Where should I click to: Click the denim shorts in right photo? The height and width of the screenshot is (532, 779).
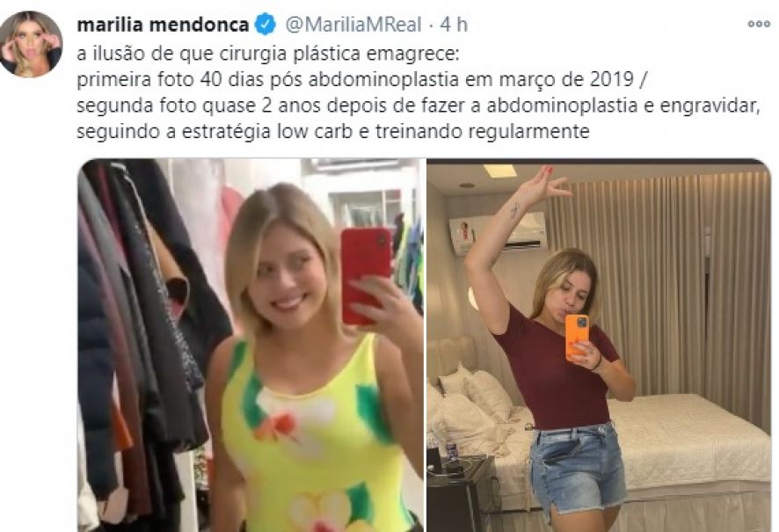tap(576, 467)
